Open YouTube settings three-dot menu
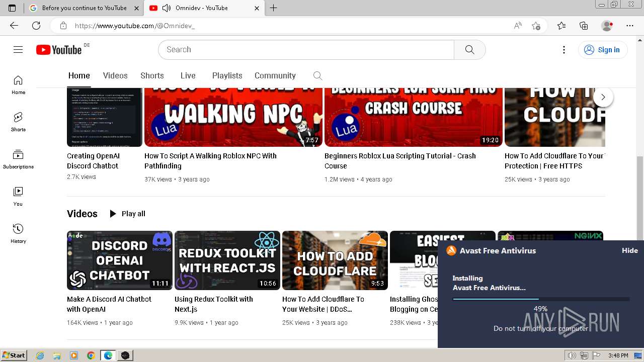Screen dimensions: 644x362 click(x=564, y=49)
